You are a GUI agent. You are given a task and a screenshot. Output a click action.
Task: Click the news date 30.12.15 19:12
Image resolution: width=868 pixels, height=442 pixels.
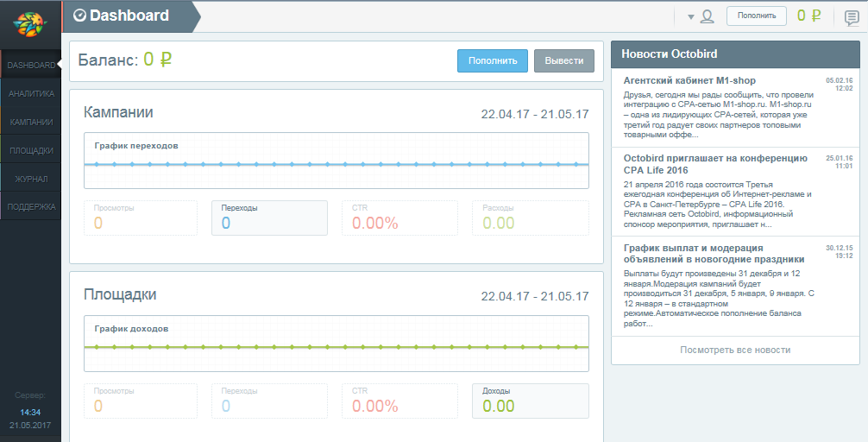click(x=840, y=252)
